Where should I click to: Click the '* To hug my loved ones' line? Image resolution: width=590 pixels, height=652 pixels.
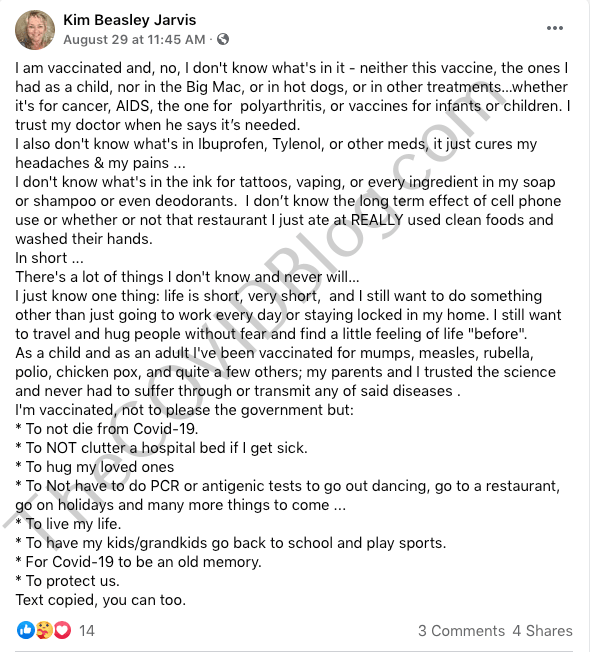click(95, 467)
